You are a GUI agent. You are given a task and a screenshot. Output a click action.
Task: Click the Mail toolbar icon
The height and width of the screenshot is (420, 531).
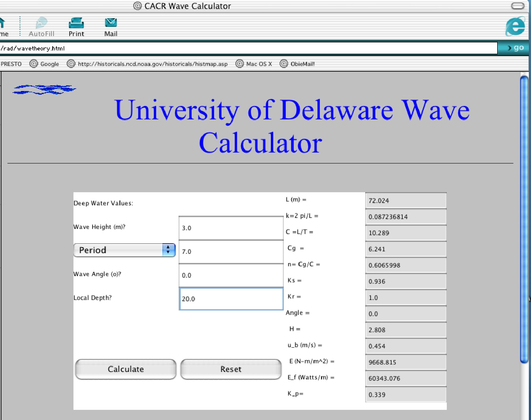(x=111, y=27)
